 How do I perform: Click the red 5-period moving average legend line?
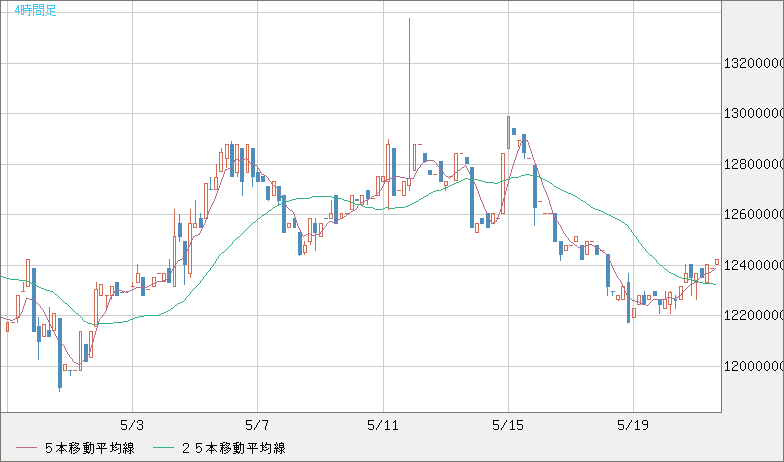point(26,448)
